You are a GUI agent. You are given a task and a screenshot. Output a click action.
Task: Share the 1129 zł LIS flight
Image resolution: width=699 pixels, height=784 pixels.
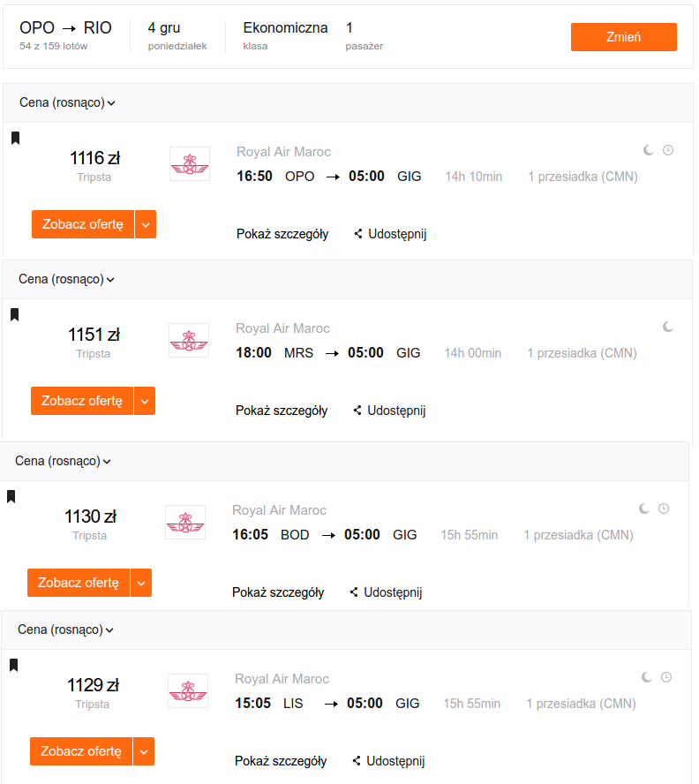(x=388, y=760)
